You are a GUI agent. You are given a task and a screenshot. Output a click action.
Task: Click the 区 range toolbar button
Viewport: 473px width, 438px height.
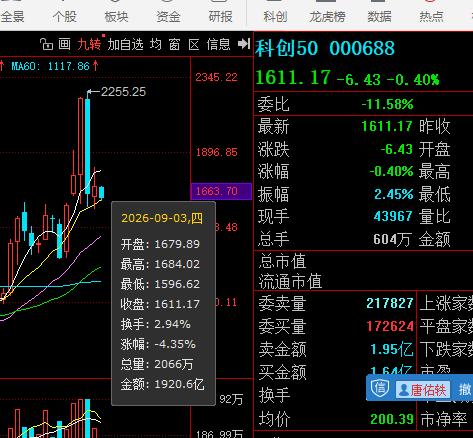click(194, 44)
